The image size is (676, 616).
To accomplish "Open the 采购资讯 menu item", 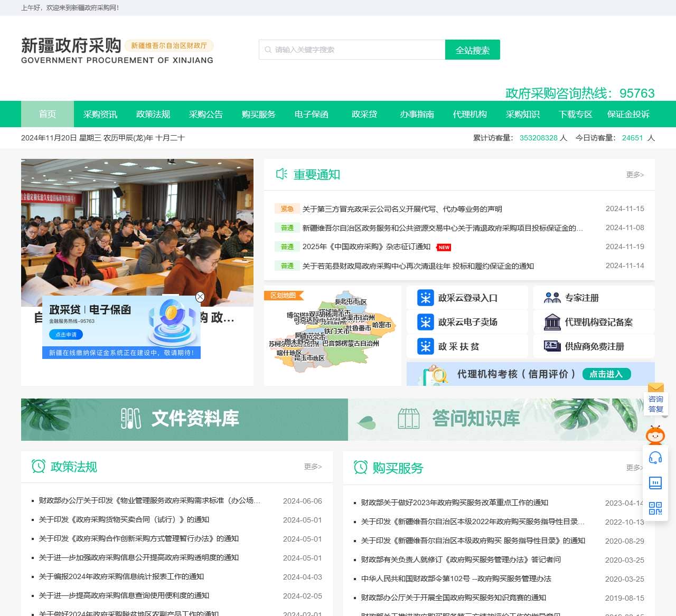I will pyautogui.click(x=100, y=114).
